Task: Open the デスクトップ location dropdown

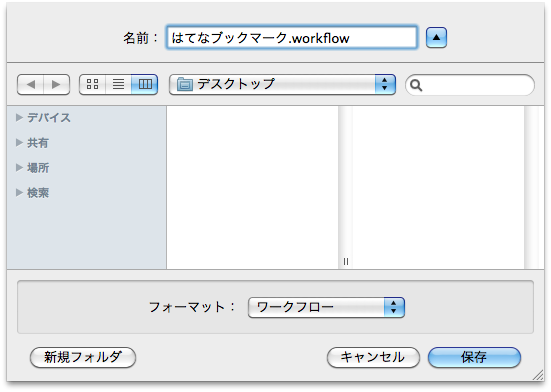Action: tap(282, 84)
